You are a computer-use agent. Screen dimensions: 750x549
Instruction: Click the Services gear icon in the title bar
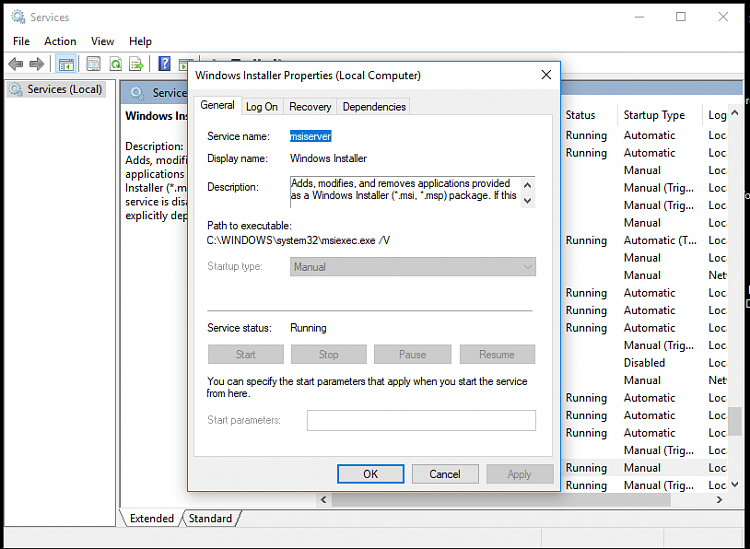click(18, 17)
